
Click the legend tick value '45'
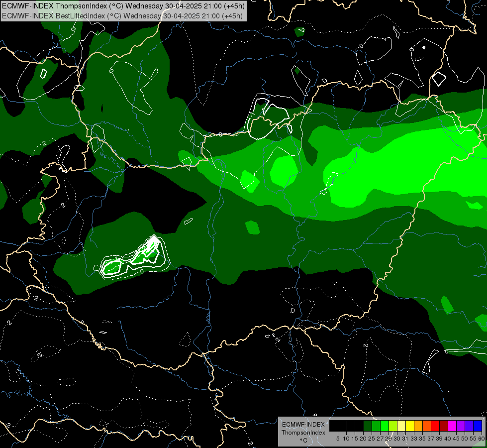pyautogui.click(x=457, y=439)
